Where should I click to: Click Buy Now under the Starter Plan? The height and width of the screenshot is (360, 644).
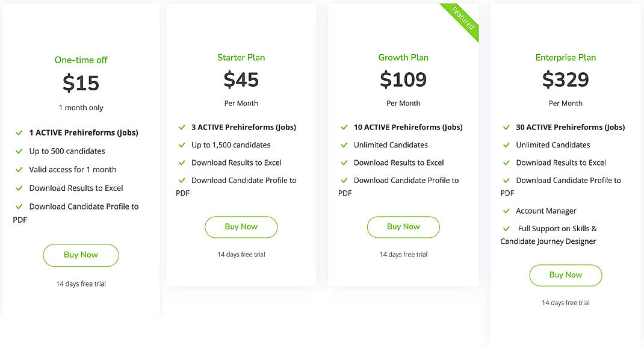(x=241, y=227)
